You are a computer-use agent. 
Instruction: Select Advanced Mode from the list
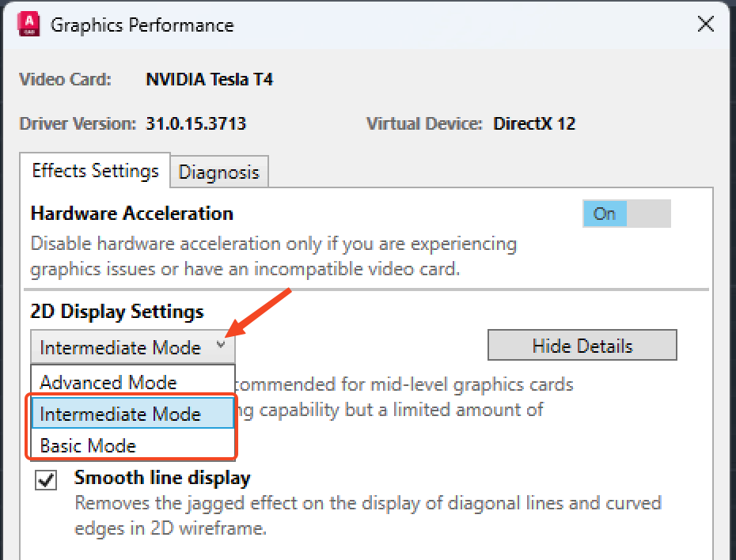[x=108, y=382]
